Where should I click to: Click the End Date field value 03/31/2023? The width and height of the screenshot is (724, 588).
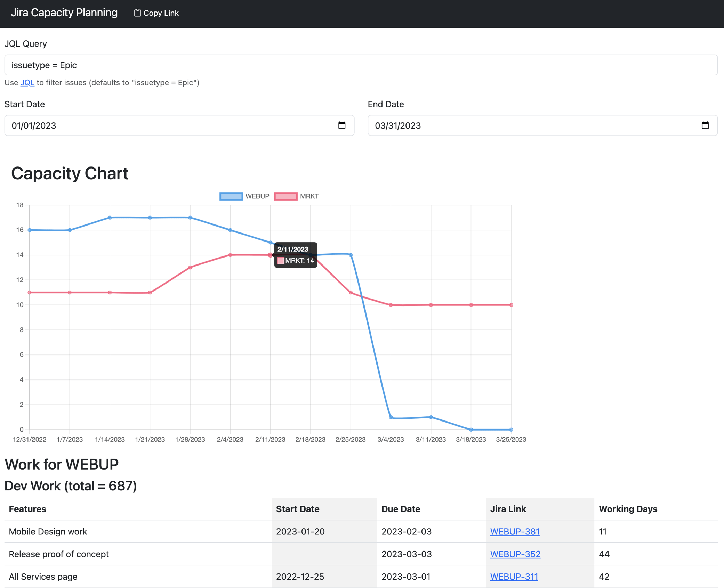(x=397, y=126)
